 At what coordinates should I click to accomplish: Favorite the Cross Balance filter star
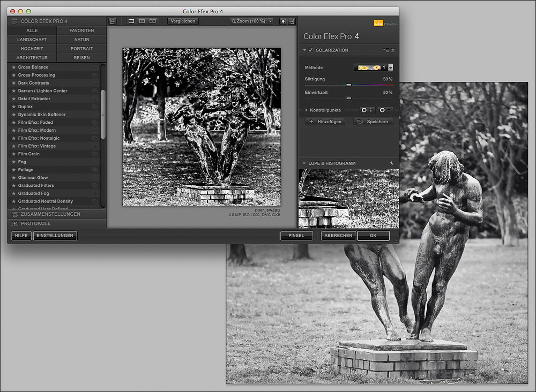14,67
